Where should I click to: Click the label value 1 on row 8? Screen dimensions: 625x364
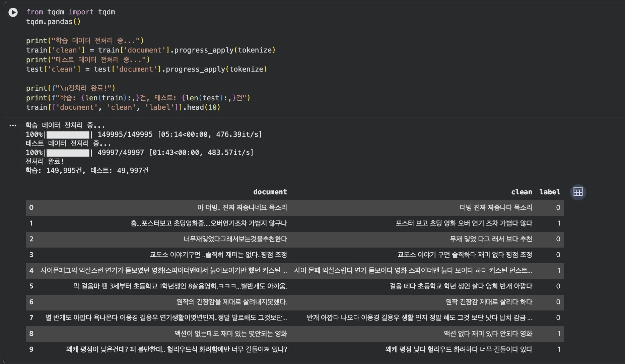click(559, 333)
